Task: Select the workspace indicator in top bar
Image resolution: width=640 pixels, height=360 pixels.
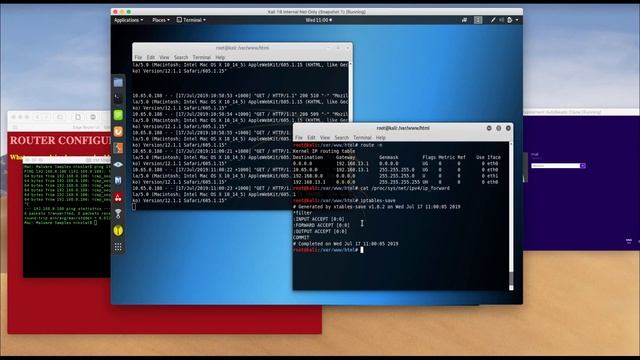Action: click(x=478, y=20)
